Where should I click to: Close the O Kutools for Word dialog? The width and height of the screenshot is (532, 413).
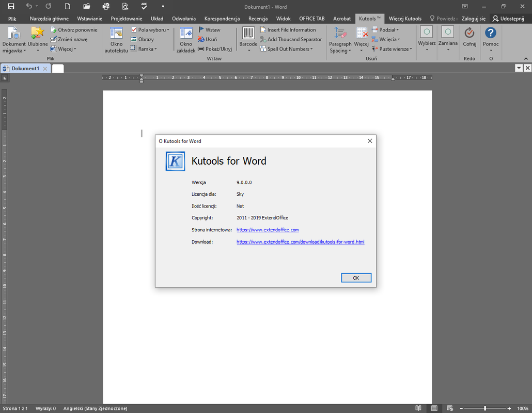pyautogui.click(x=370, y=141)
